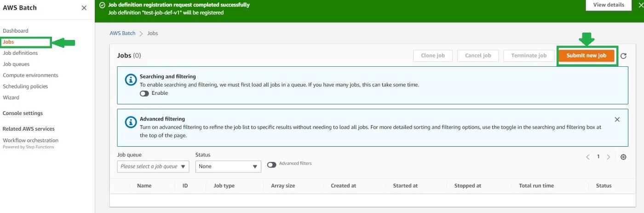Screen dimensions: 644x213
Task: Click the Submit new job button
Action: point(586,56)
